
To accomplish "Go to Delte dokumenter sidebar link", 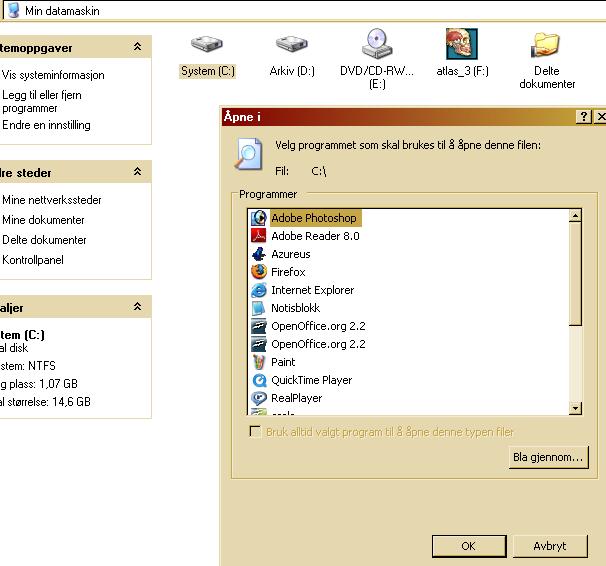I will [44, 240].
